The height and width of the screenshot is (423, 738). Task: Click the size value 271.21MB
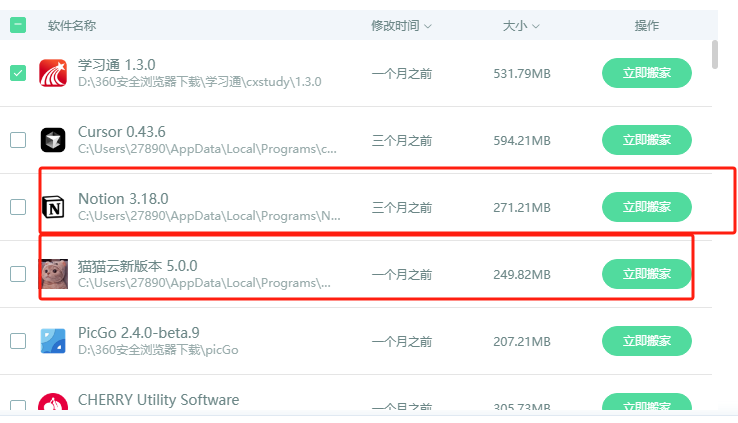pos(522,208)
